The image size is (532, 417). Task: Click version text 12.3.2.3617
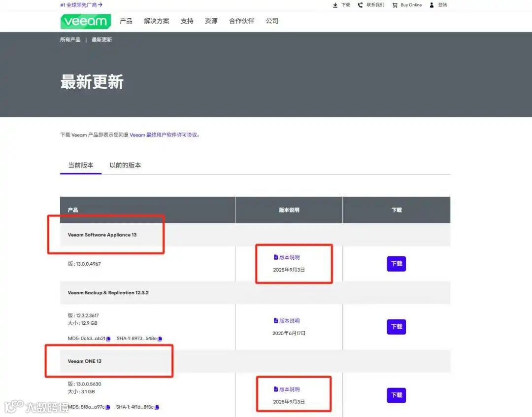[87, 315]
